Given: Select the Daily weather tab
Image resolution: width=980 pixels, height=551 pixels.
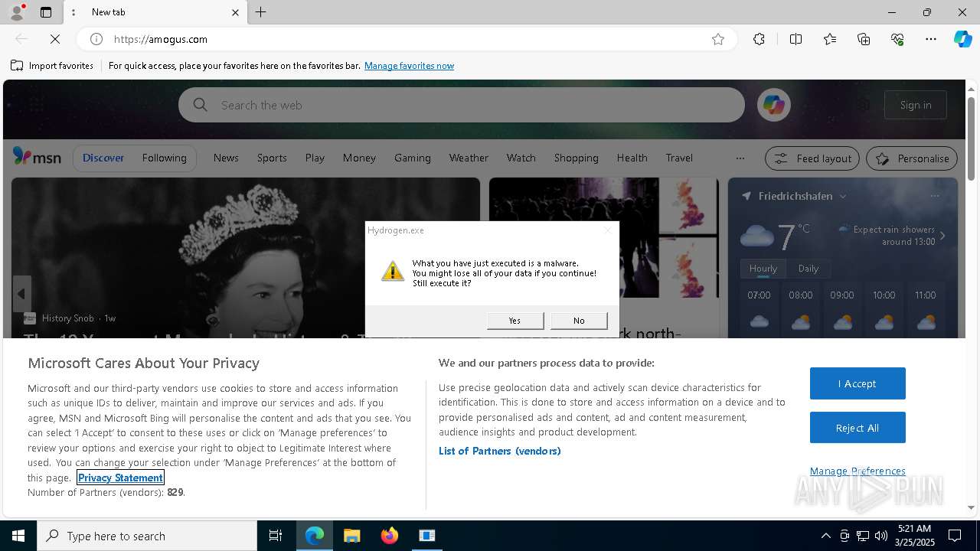Looking at the screenshot, I should pyautogui.click(x=808, y=269).
